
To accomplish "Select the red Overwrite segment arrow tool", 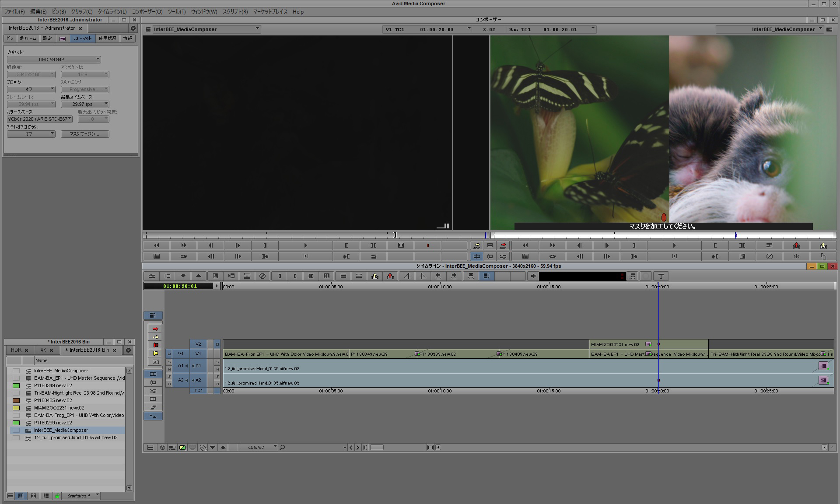I will point(155,329).
